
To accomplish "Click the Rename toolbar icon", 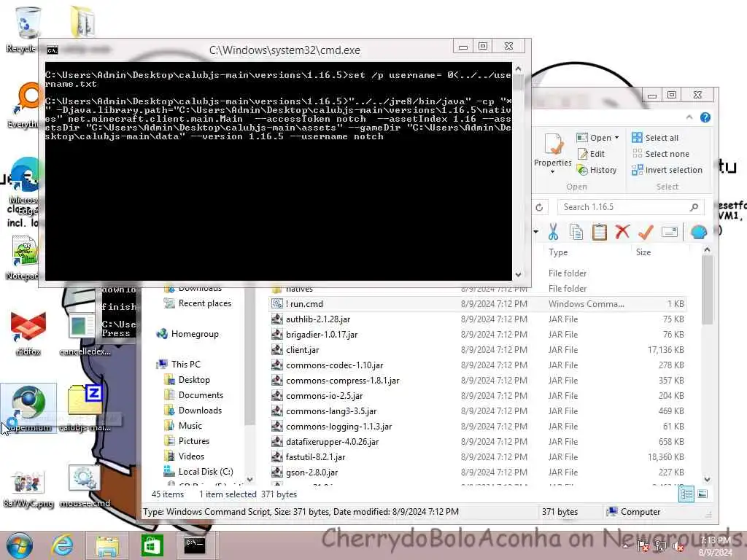I will (x=670, y=232).
